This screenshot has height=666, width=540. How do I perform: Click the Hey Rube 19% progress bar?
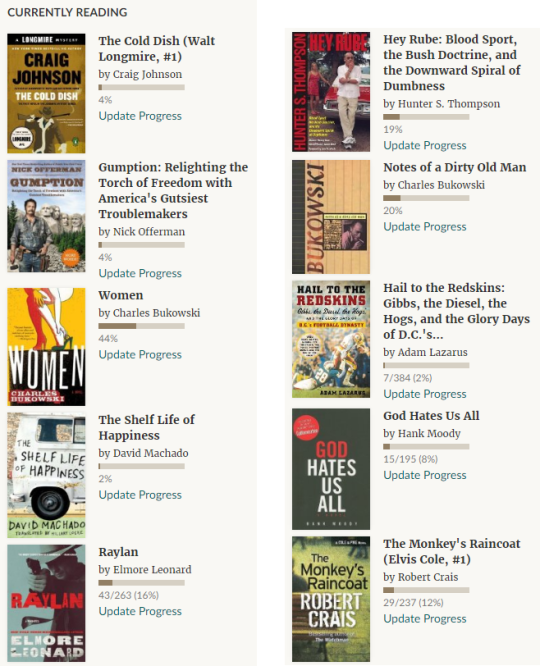[x=426, y=117]
